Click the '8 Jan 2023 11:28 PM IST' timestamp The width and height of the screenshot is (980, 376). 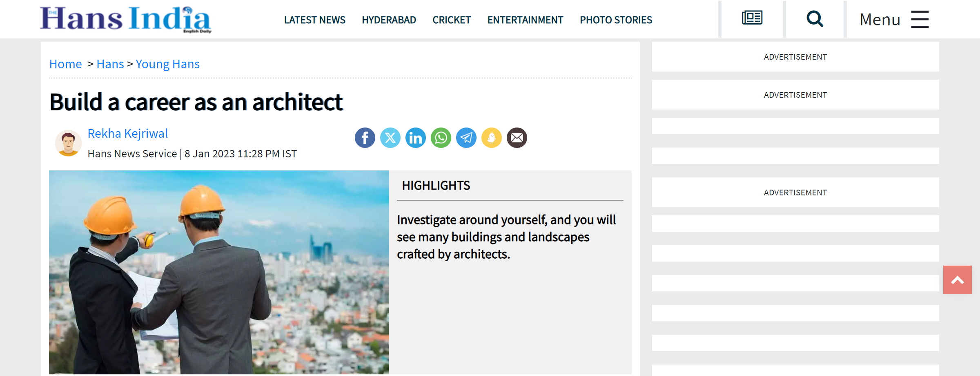[241, 154]
